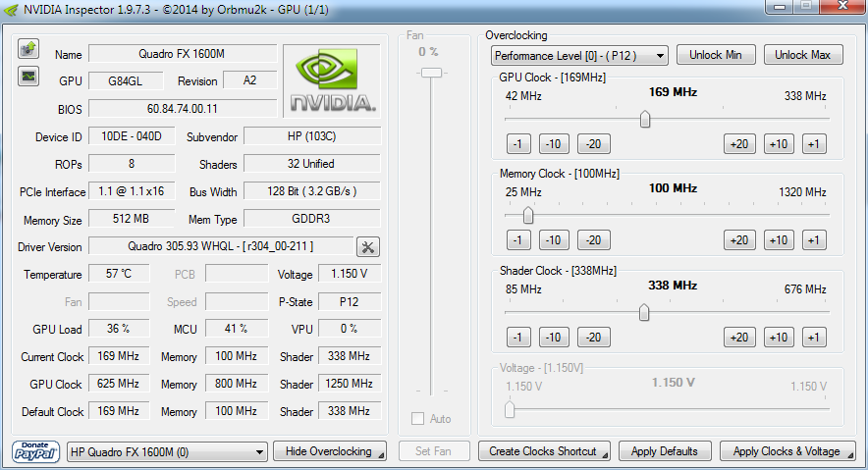Open the HP Quadro FX 1600M (0) GPU selector

(167, 451)
